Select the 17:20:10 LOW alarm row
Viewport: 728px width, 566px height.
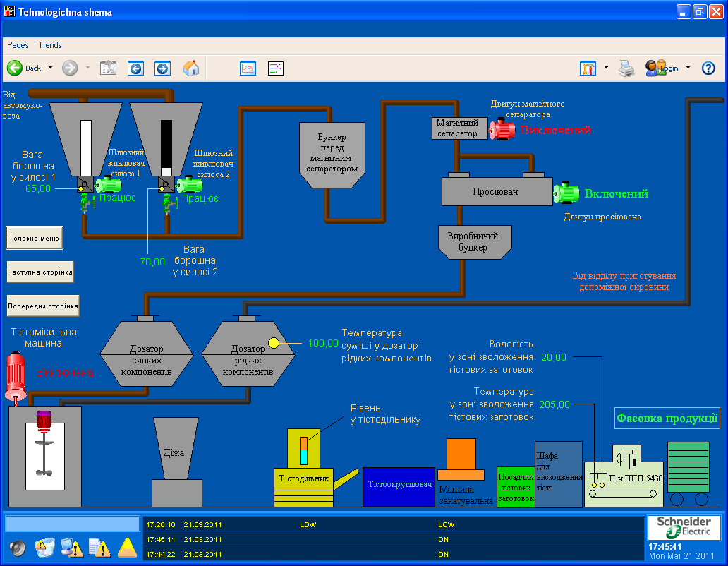point(393,524)
